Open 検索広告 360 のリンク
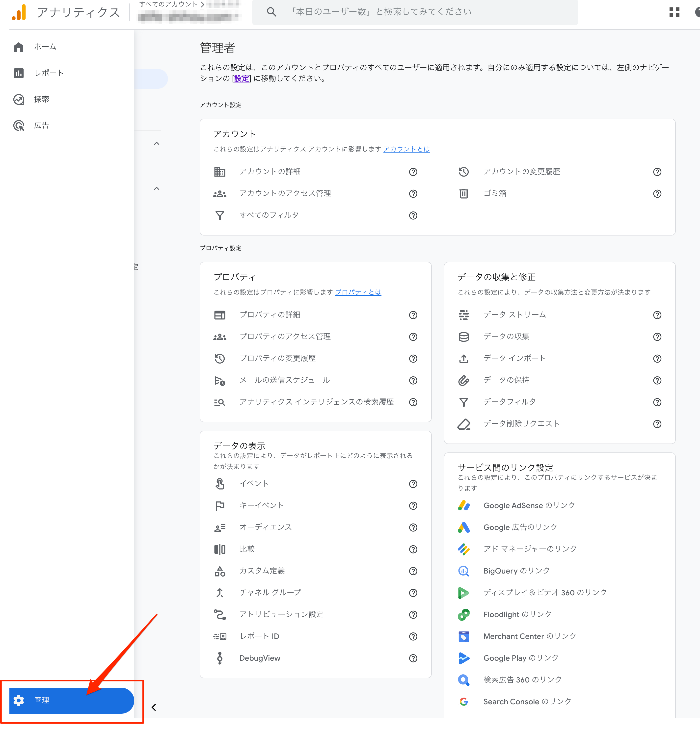The width and height of the screenshot is (700, 734). pyautogui.click(x=522, y=680)
